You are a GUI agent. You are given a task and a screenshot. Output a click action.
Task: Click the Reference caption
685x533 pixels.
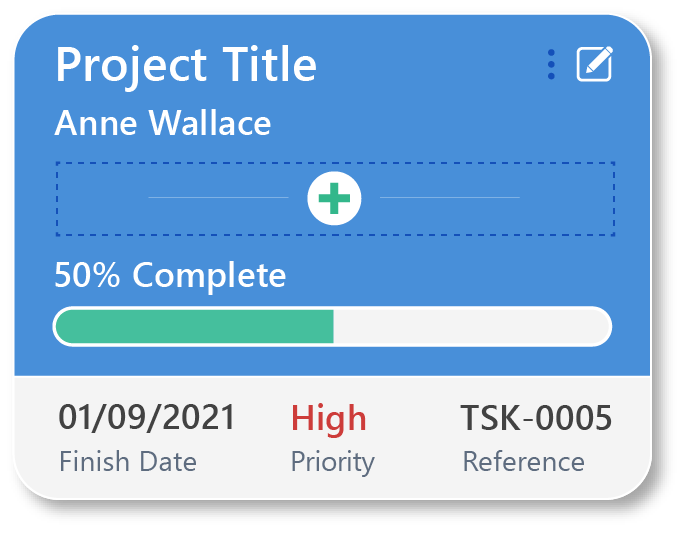[524, 461]
